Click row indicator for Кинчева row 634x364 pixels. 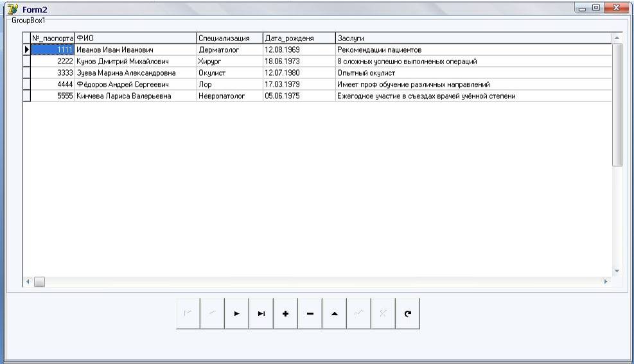point(27,96)
